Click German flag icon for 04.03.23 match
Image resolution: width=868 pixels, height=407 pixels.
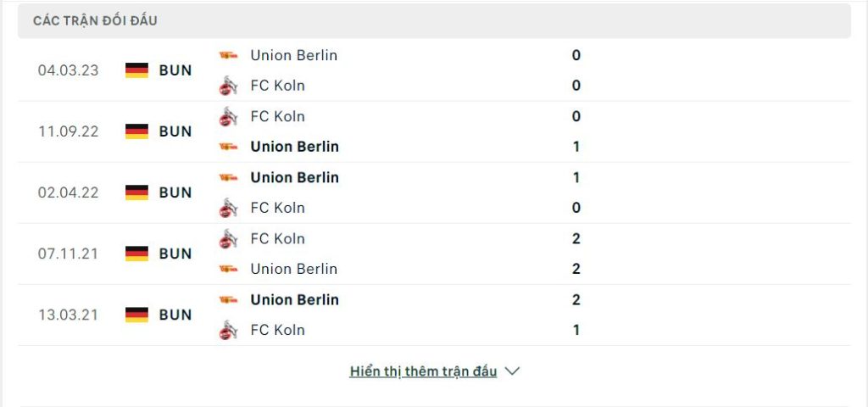[136, 70]
